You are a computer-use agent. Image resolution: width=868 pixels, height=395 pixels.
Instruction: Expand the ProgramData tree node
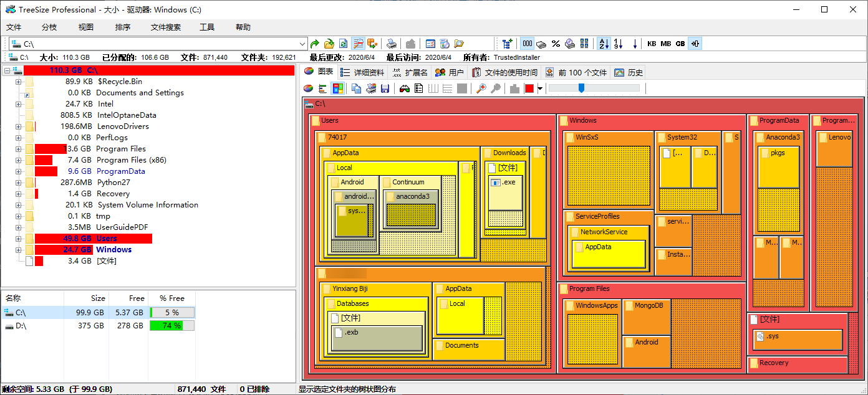pos(18,171)
